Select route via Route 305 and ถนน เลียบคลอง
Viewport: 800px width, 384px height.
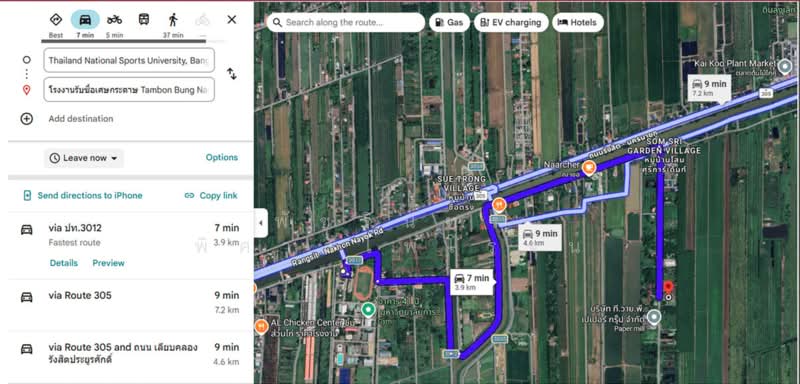[x=131, y=355]
